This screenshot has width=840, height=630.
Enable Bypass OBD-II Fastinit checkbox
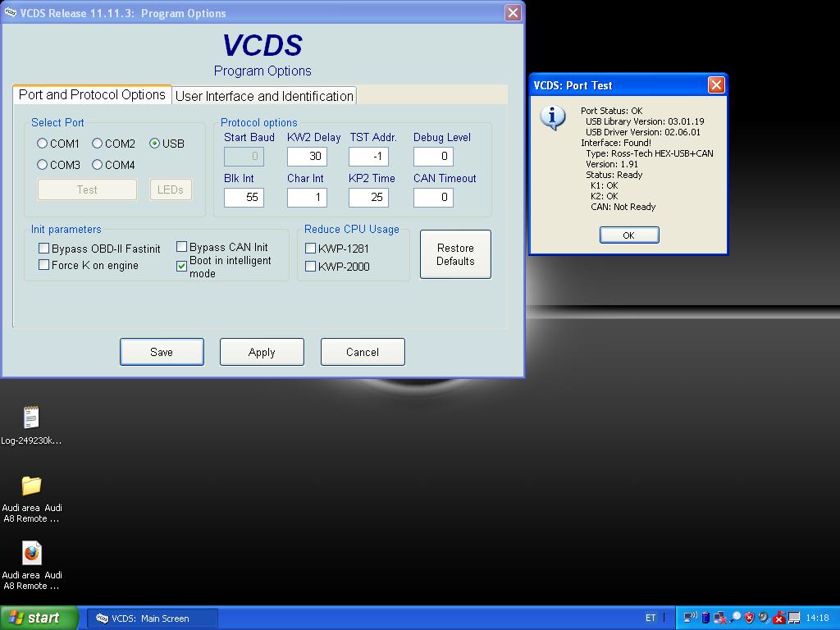44,248
